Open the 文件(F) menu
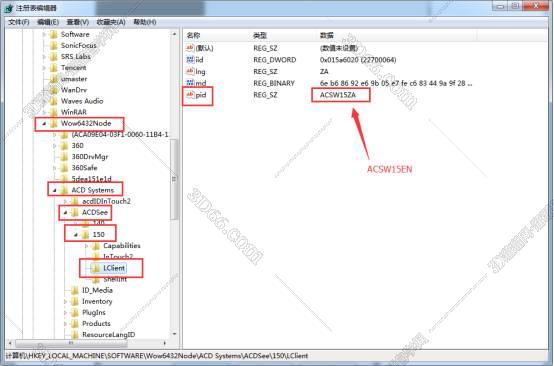The width and height of the screenshot is (554, 366). tap(19, 22)
